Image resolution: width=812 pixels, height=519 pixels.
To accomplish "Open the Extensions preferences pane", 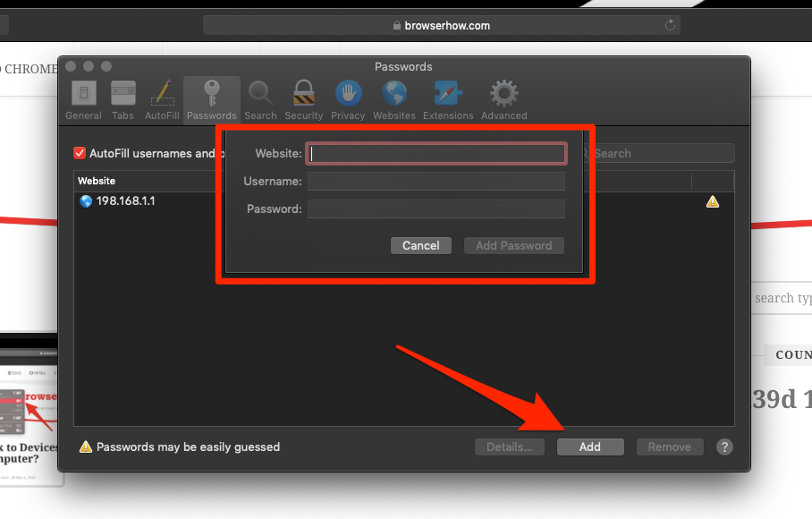I will pos(448,100).
